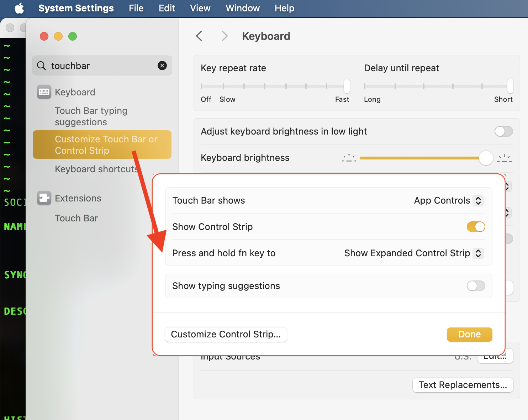Click the Keyboard icon in the sidebar
The image size is (528, 420).
[43, 92]
